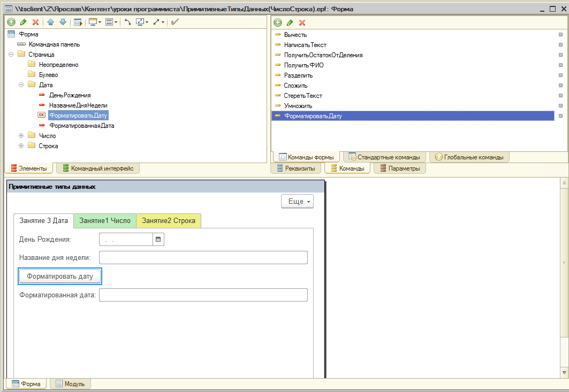Click the preview vertical scrollbar down arrow
The width and height of the screenshot is (569, 392).
click(564, 372)
